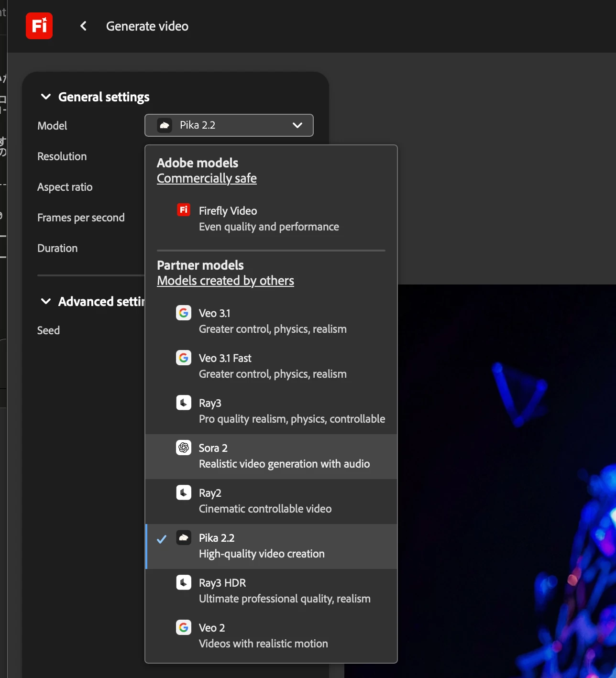Image resolution: width=616 pixels, height=678 pixels.
Task: Click the Partner models section heading
Action: tap(200, 265)
